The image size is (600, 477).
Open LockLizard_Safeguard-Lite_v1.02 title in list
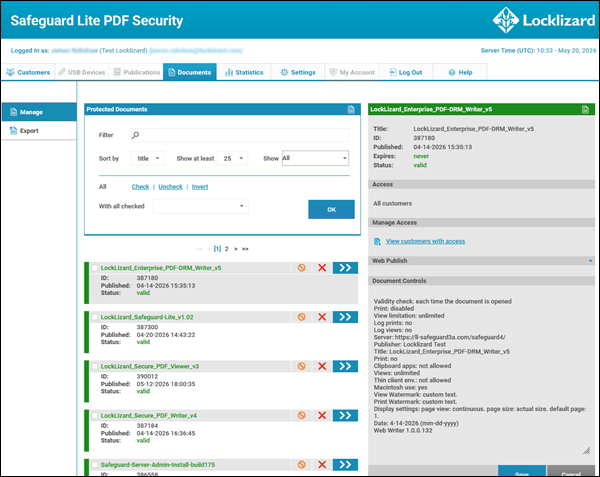click(x=147, y=317)
